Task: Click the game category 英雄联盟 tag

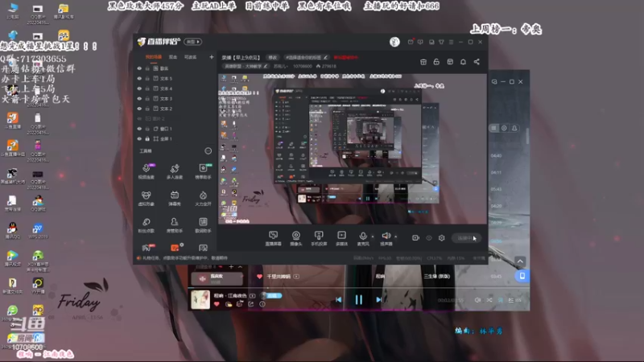Action: tap(246, 66)
